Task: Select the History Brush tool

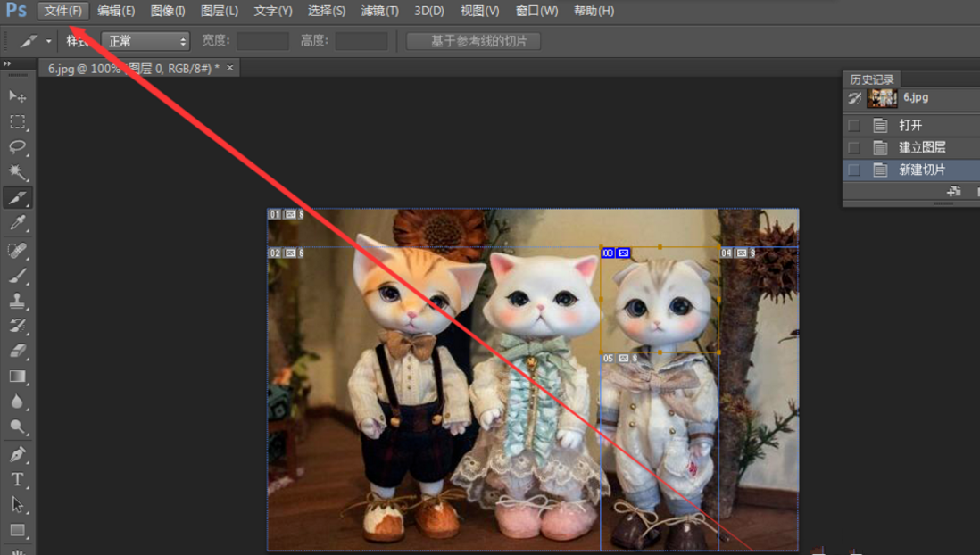Action: [17, 326]
